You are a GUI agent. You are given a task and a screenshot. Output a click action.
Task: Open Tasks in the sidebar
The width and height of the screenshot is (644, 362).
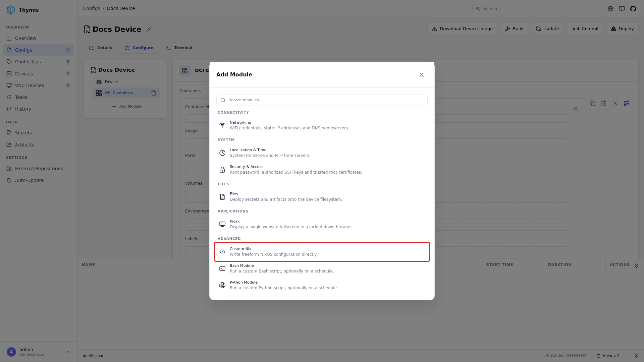(39, 97)
